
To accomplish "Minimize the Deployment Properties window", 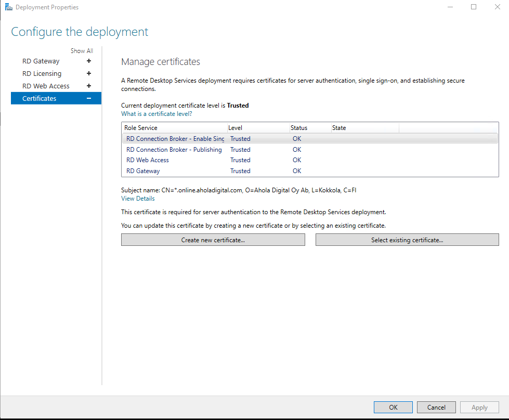I will pyautogui.click(x=450, y=7).
